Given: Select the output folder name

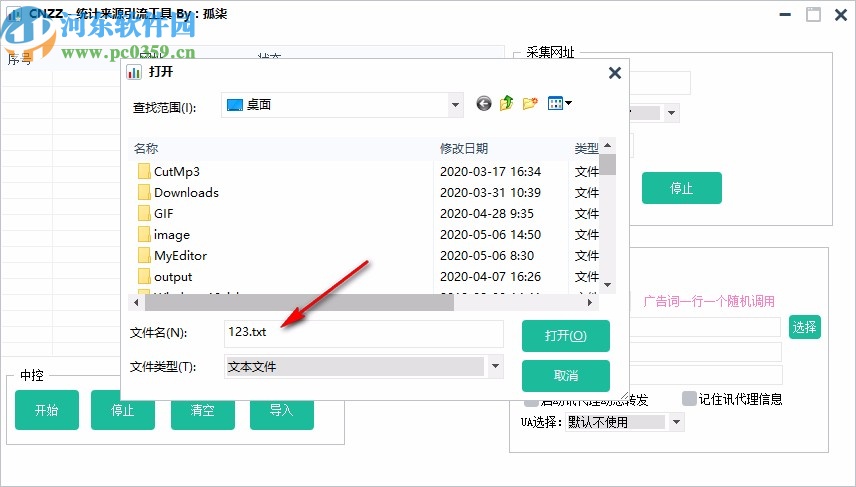Looking at the screenshot, I should pos(173,277).
